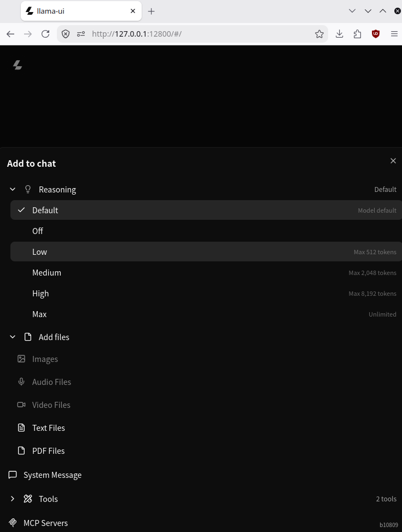
Task: Open the extensions puzzle icon
Action: pos(357,33)
